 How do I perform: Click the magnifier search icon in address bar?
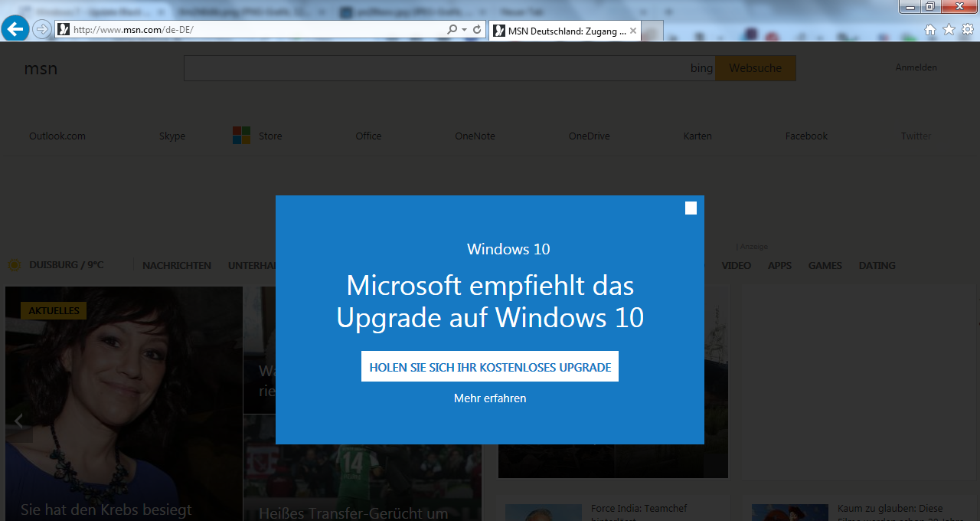[x=452, y=29]
